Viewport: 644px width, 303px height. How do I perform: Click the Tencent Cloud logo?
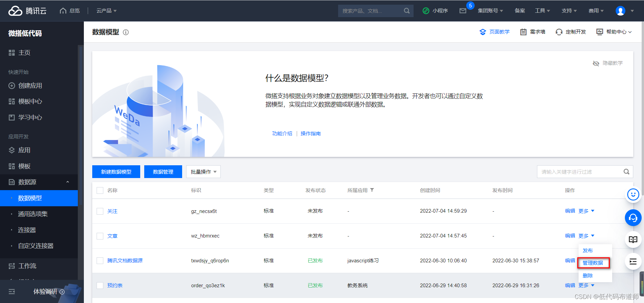[28, 11]
